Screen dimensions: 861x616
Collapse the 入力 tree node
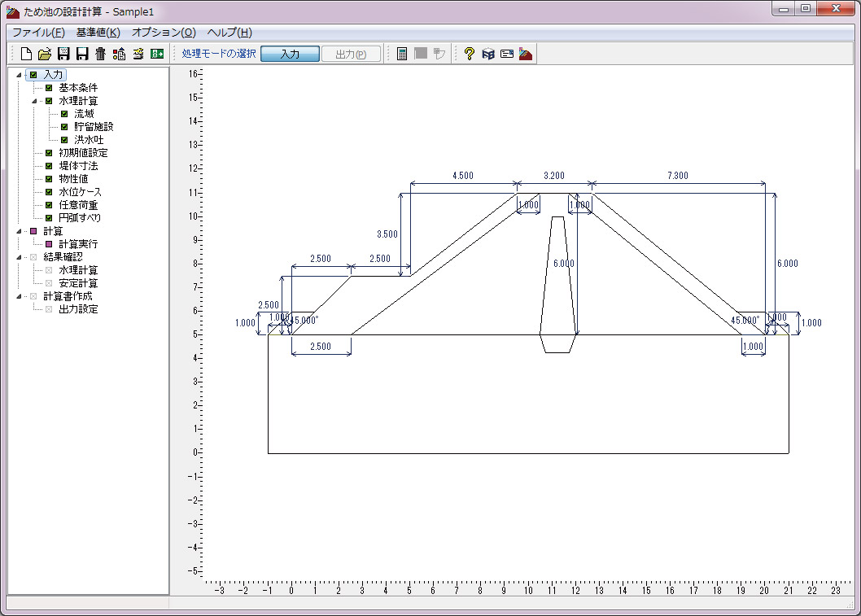tap(20, 75)
